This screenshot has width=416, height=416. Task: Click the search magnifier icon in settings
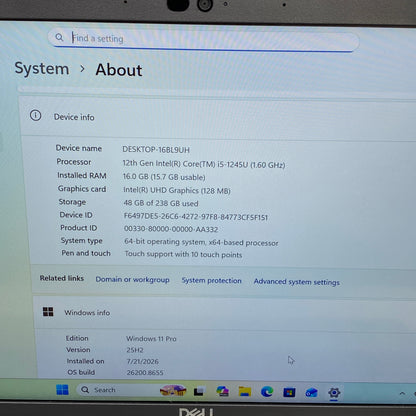tap(59, 37)
